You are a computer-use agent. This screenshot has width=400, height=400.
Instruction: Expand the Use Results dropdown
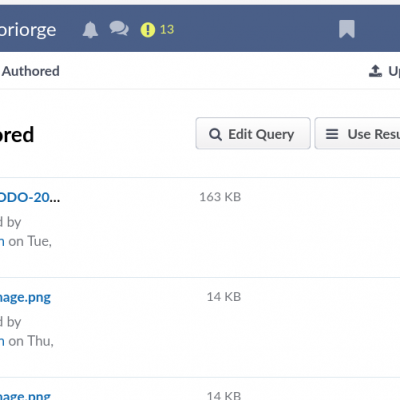(x=357, y=133)
